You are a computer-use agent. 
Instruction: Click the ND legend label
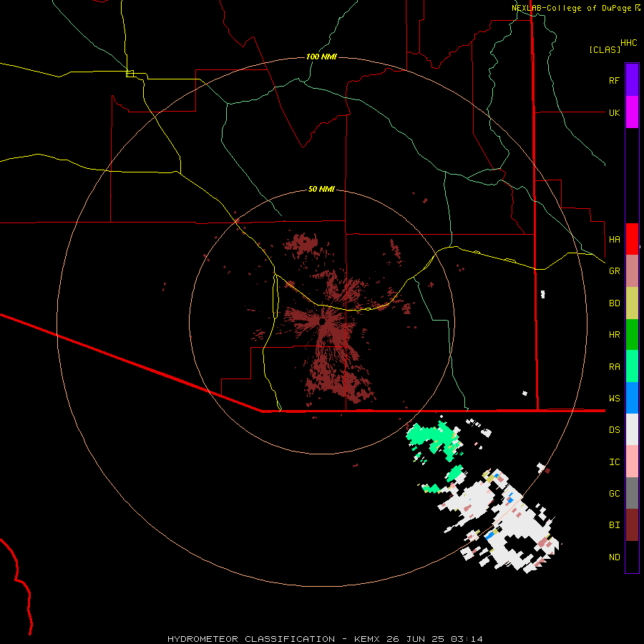pyautogui.click(x=614, y=557)
